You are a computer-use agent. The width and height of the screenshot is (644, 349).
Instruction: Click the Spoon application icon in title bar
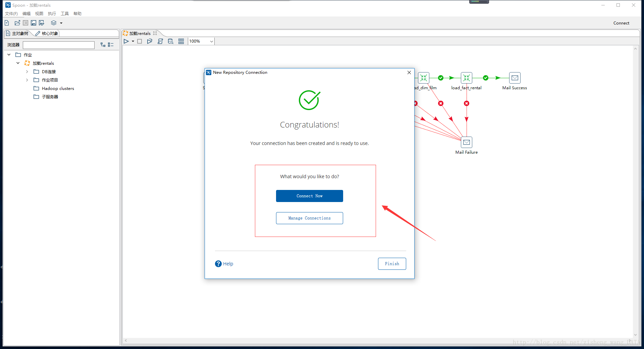coord(8,5)
